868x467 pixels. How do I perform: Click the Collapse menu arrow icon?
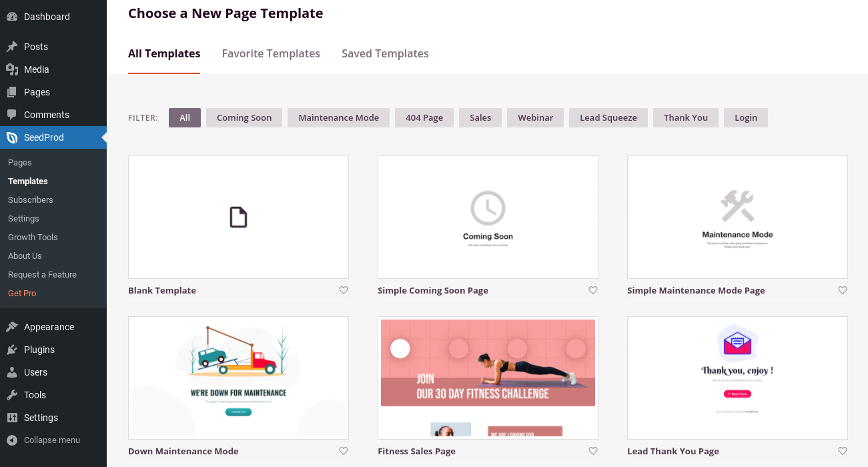tap(12, 440)
